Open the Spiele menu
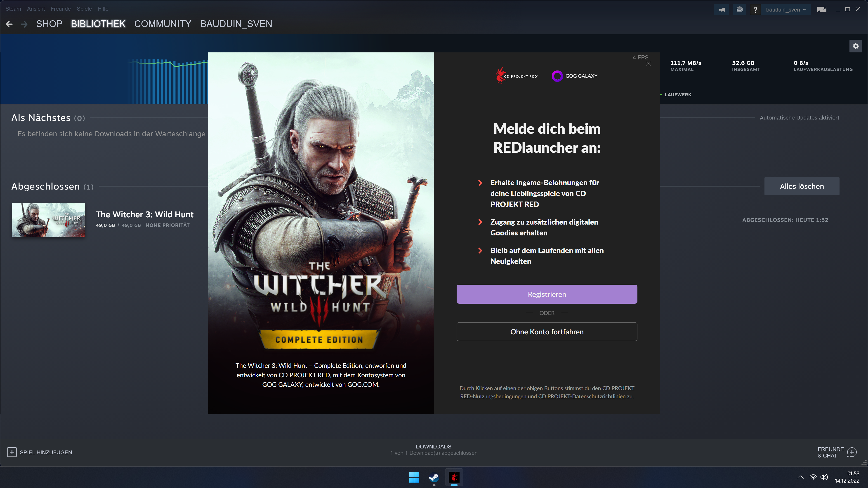This screenshot has height=488, width=868. [84, 9]
